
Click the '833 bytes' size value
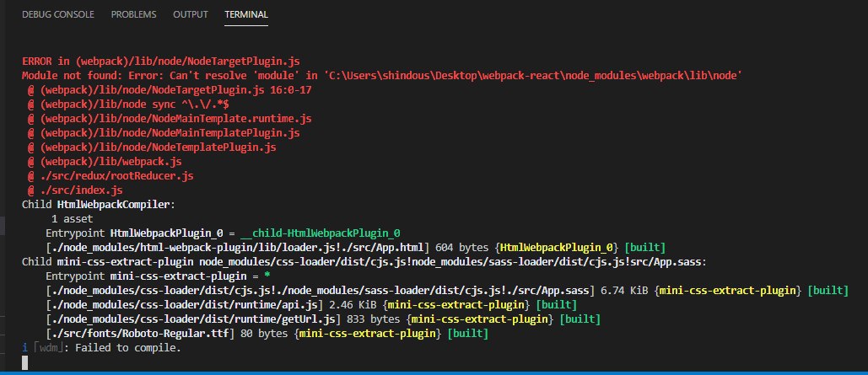click(x=375, y=319)
